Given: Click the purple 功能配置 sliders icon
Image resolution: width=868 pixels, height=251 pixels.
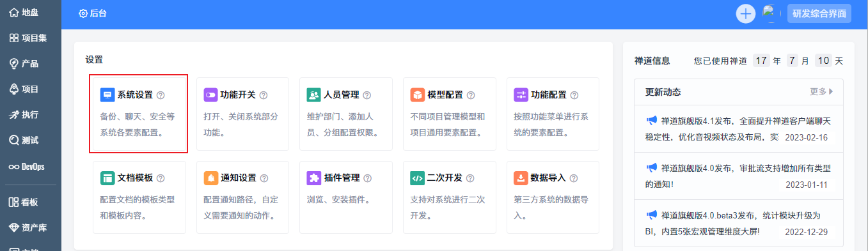Looking at the screenshot, I should [x=521, y=95].
